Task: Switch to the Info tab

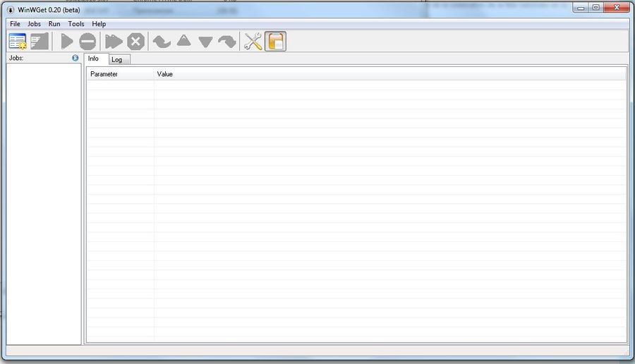Action: pyautogui.click(x=95, y=59)
